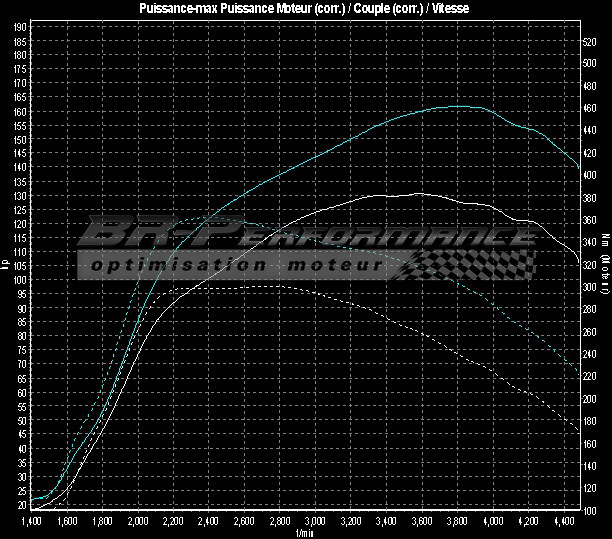Click the 't/min' label below the x-axis
This screenshot has width=612, height=539.
[x=304, y=532]
